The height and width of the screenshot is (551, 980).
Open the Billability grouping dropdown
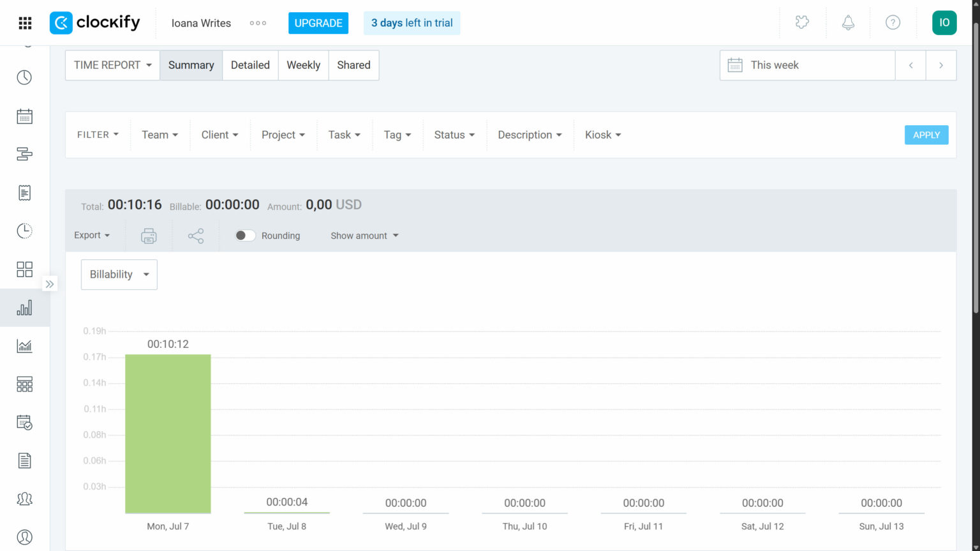[x=119, y=275]
